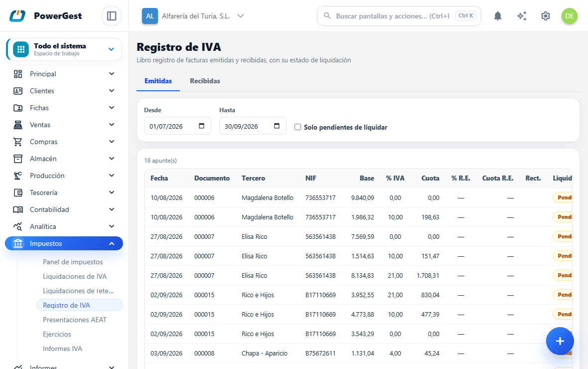Image resolution: width=588 pixels, height=369 pixels.
Task: Click the Todo el sistema grid icon
Action: click(x=21, y=49)
